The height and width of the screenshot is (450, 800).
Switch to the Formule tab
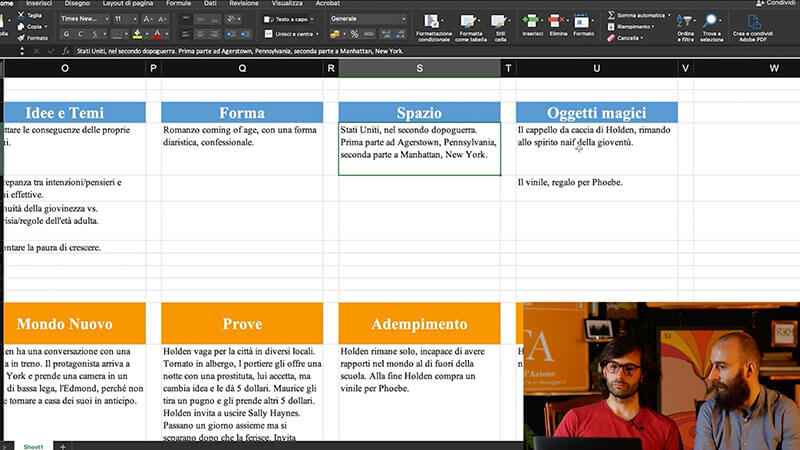tap(179, 3)
